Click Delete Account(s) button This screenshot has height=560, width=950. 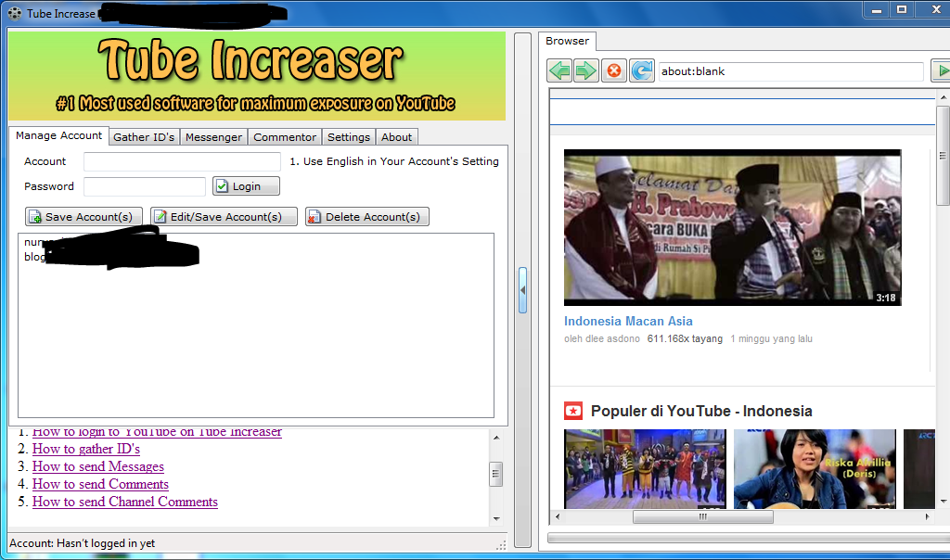(367, 217)
